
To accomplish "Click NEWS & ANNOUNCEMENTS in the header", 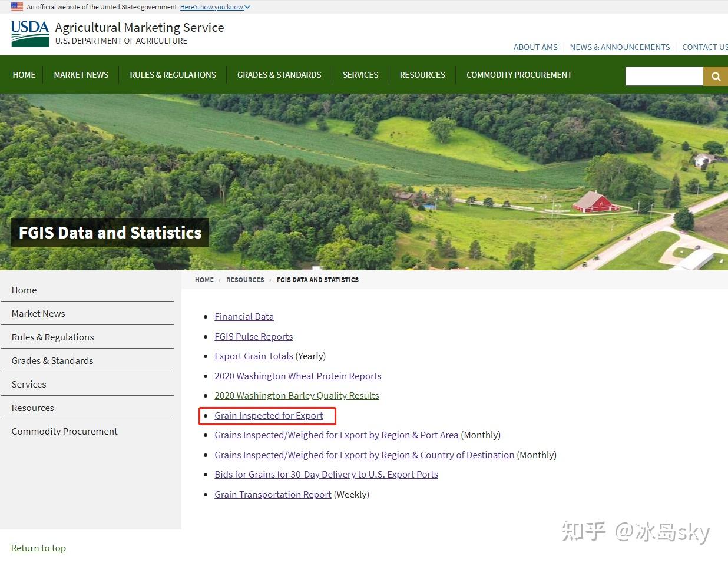I will tap(620, 47).
